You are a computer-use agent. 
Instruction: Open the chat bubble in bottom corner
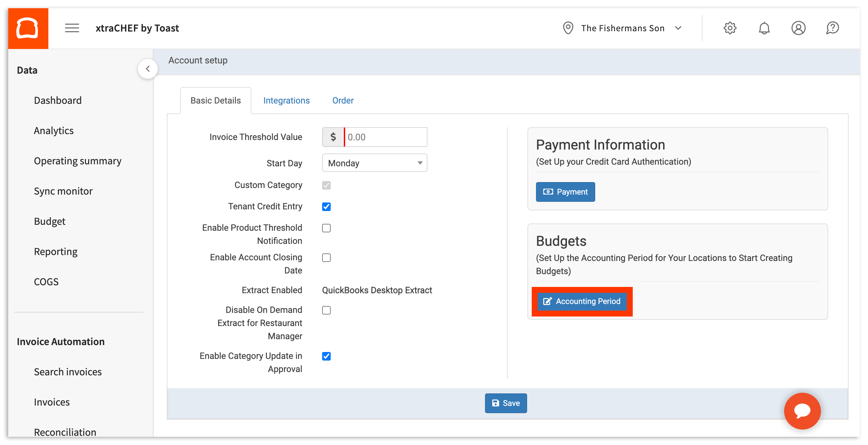tap(802, 411)
